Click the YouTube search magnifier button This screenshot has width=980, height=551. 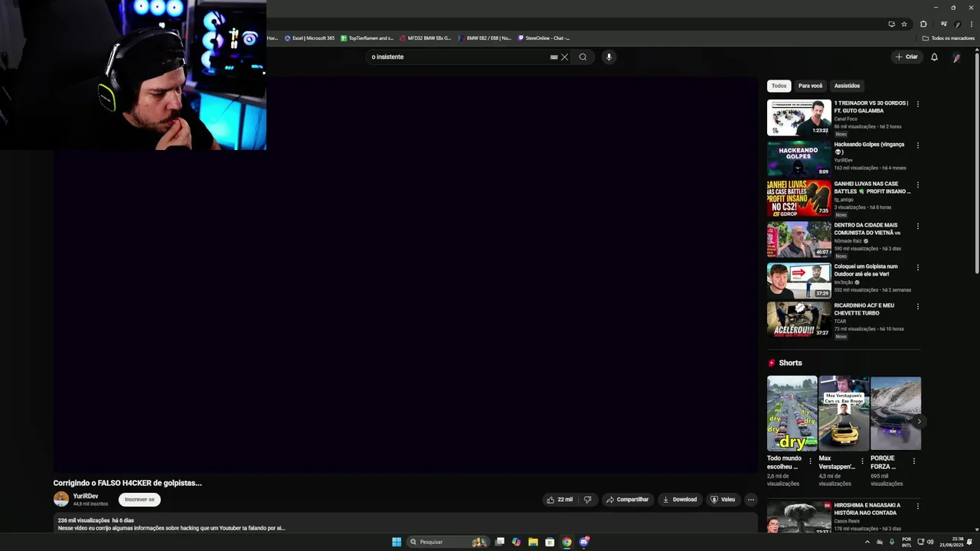[583, 57]
